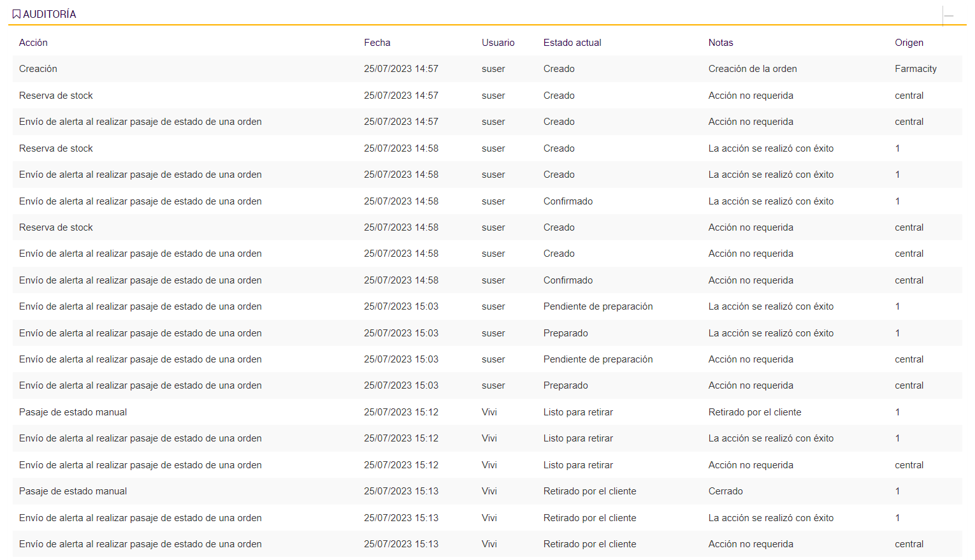Click the 'suser' user in the Creación row
This screenshot has height=560, width=975.
(493, 69)
